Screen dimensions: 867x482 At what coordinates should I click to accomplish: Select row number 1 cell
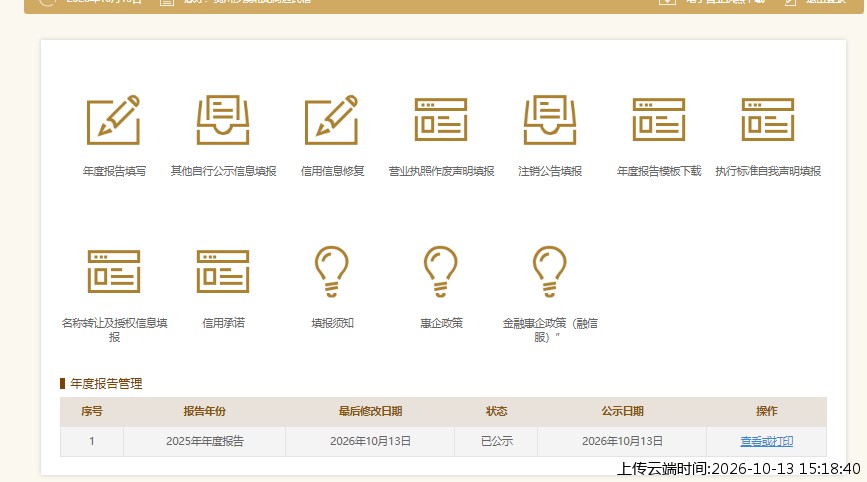[x=92, y=441]
